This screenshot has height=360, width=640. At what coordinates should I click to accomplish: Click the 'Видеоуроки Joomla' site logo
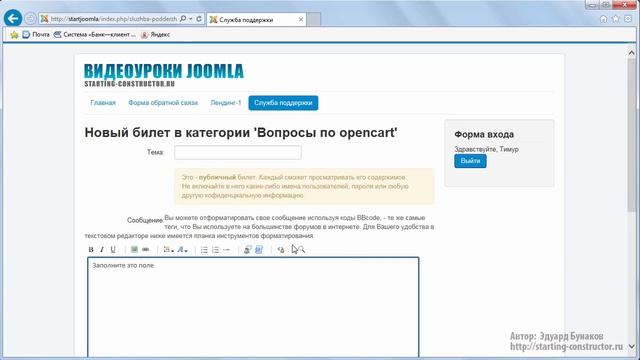point(164,75)
